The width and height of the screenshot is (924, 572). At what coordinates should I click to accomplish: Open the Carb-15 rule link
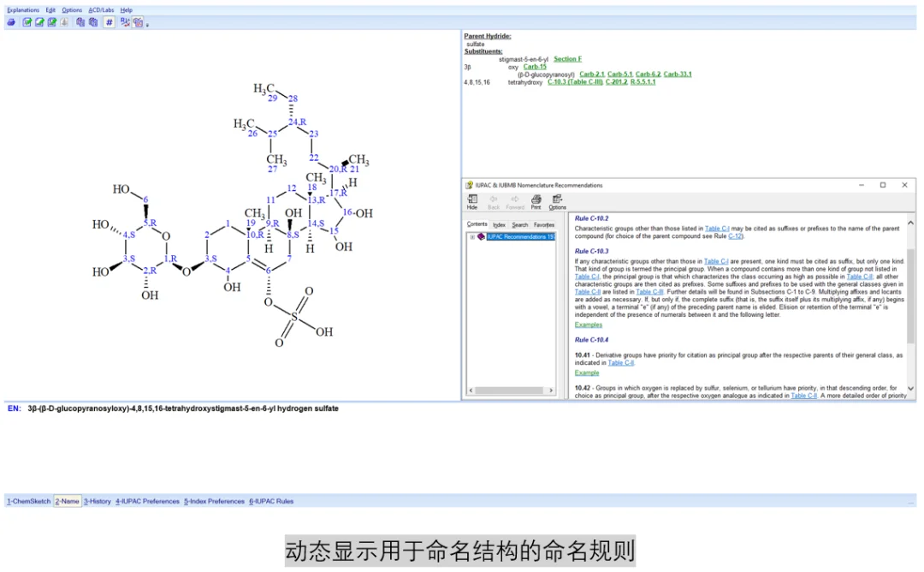535,67
